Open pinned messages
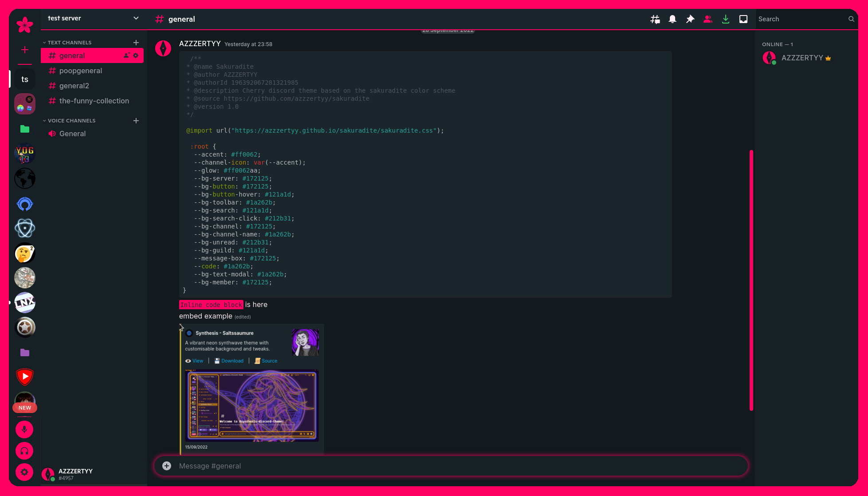868x496 pixels. point(690,19)
